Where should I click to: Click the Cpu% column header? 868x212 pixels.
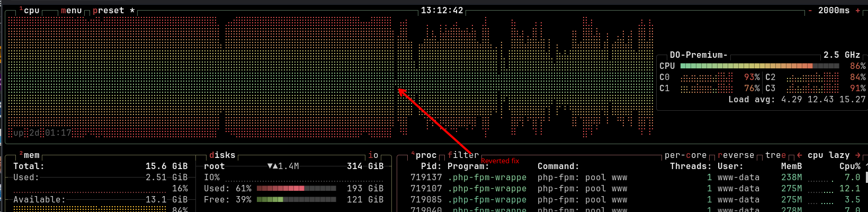tap(850, 166)
